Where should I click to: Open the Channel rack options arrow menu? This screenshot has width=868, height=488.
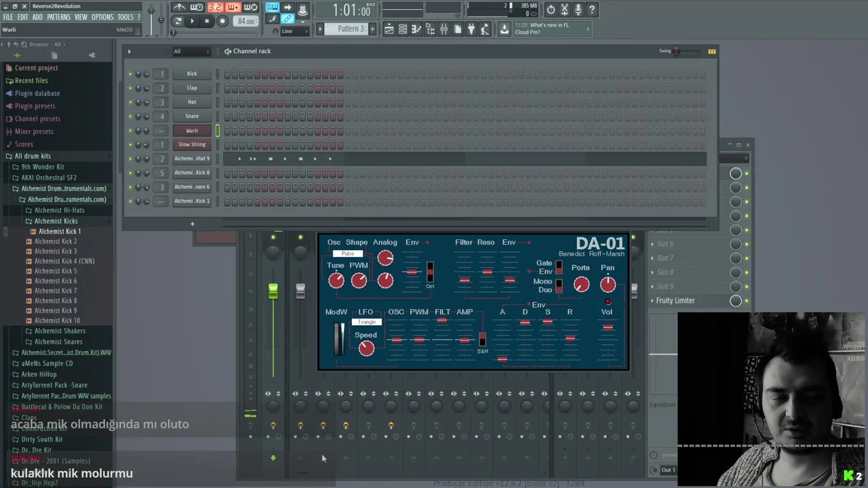pyautogui.click(x=129, y=52)
